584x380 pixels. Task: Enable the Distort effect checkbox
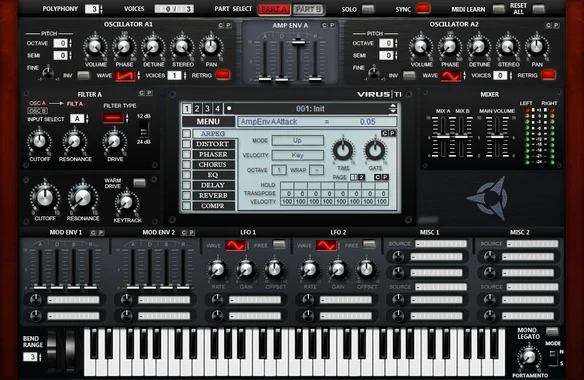coord(186,144)
